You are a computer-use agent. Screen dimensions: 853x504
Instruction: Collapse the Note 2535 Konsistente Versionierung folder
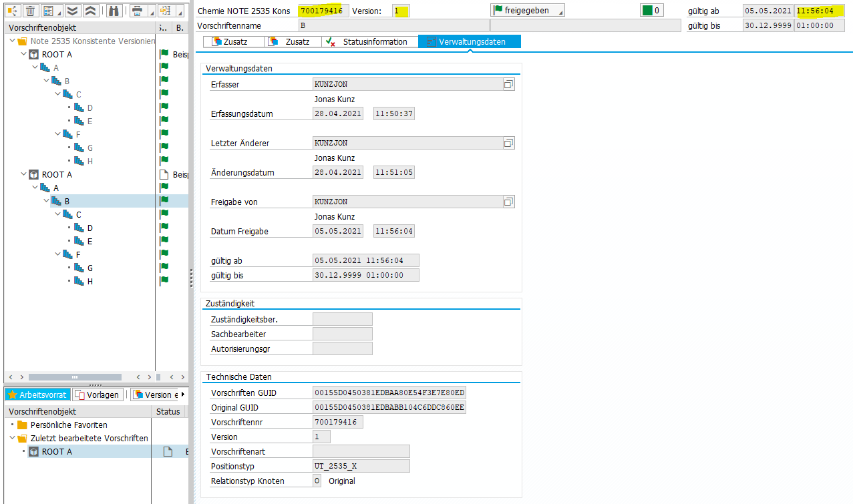pyautogui.click(x=13, y=41)
